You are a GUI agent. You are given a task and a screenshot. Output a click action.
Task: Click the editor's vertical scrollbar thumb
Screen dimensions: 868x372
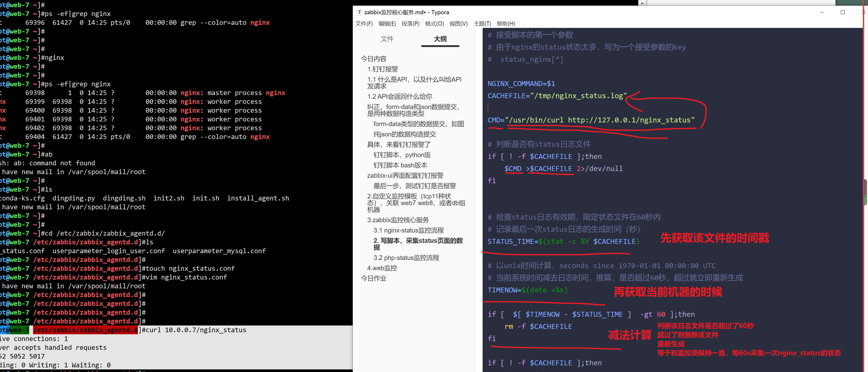pyautogui.click(x=865, y=192)
